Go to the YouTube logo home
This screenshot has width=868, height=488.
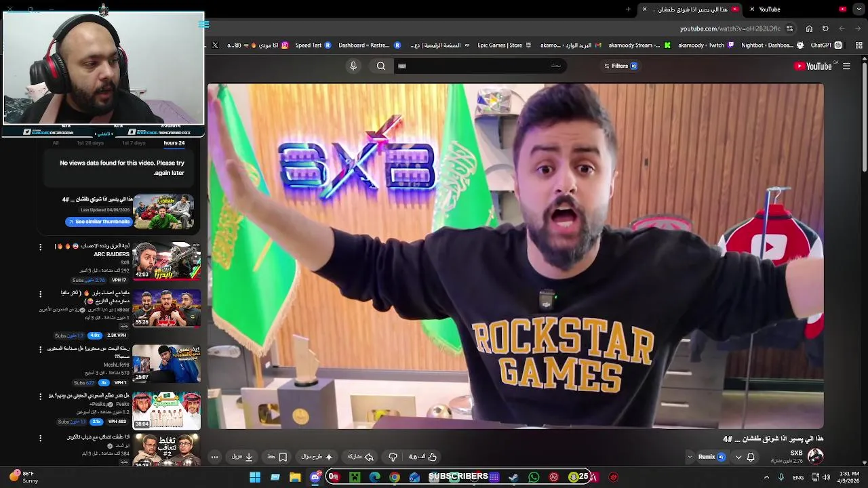point(813,66)
